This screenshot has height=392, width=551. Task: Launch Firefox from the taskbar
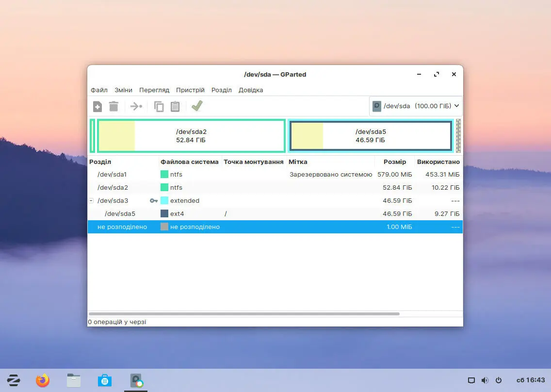[x=43, y=380]
